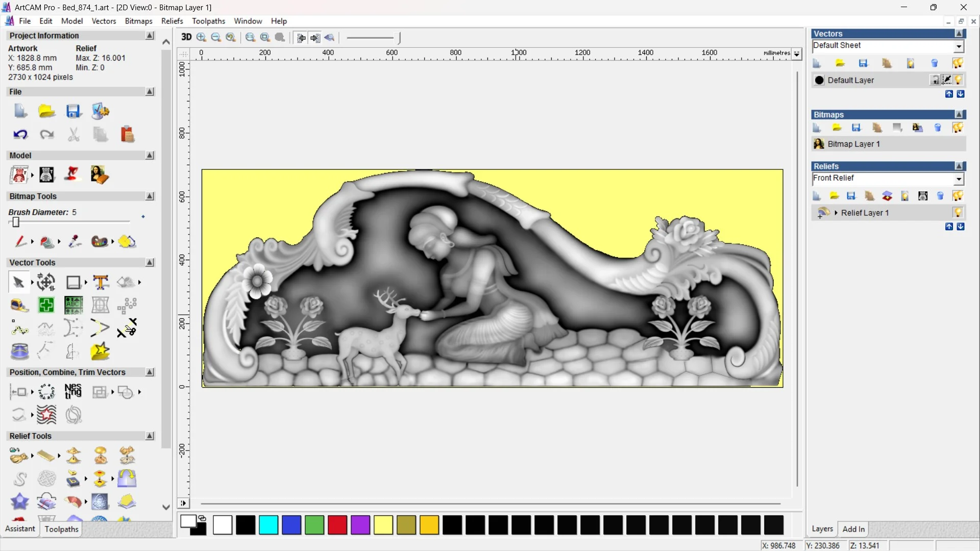Open the Default Sheet dropdown

click(959, 46)
